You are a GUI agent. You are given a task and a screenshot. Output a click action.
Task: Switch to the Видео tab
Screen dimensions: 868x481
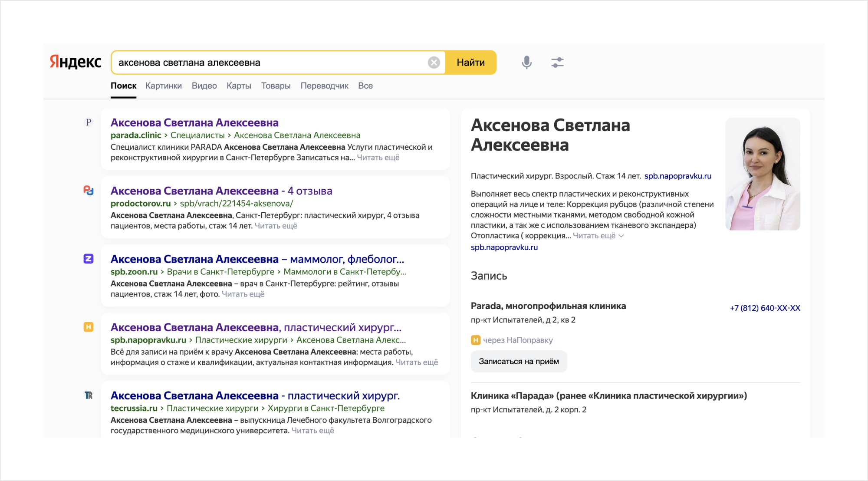204,86
